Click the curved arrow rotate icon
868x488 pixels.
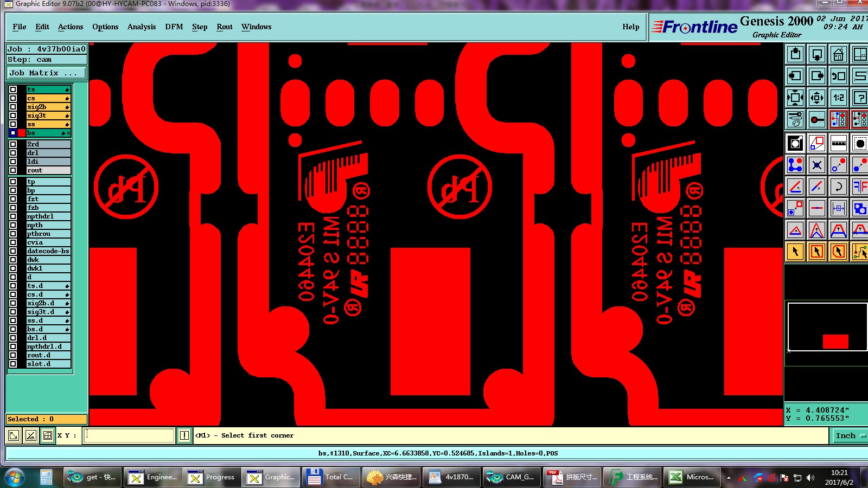[839, 187]
